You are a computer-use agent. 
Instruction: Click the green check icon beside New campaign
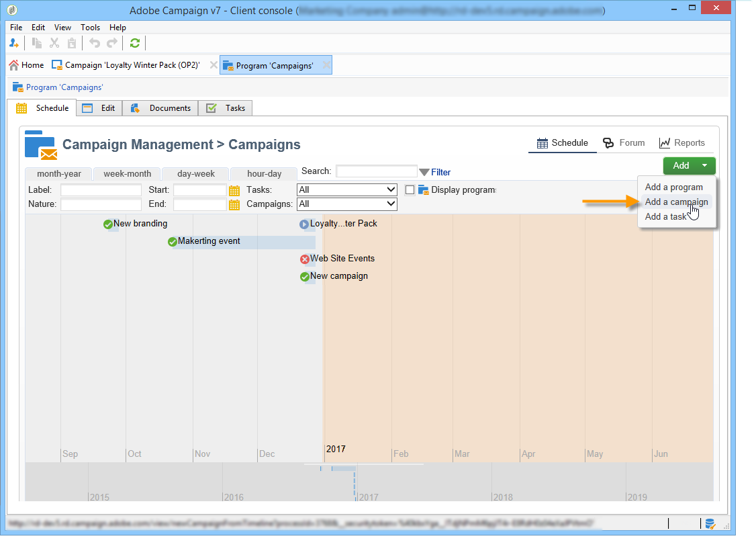click(305, 277)
